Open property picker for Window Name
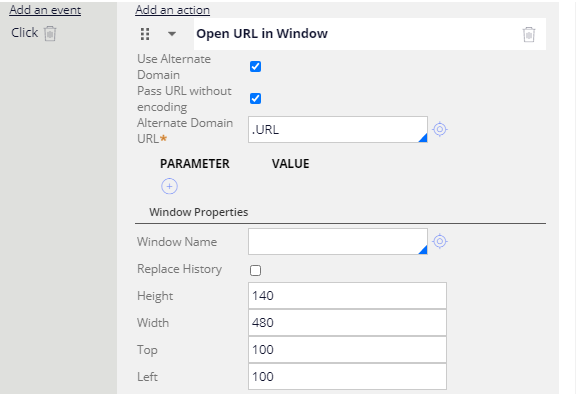 pos(440,241)
